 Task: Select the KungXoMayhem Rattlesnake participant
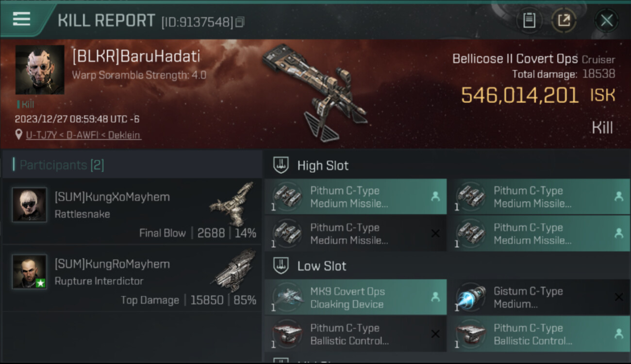pyautogui.click(x=132, y=211)
